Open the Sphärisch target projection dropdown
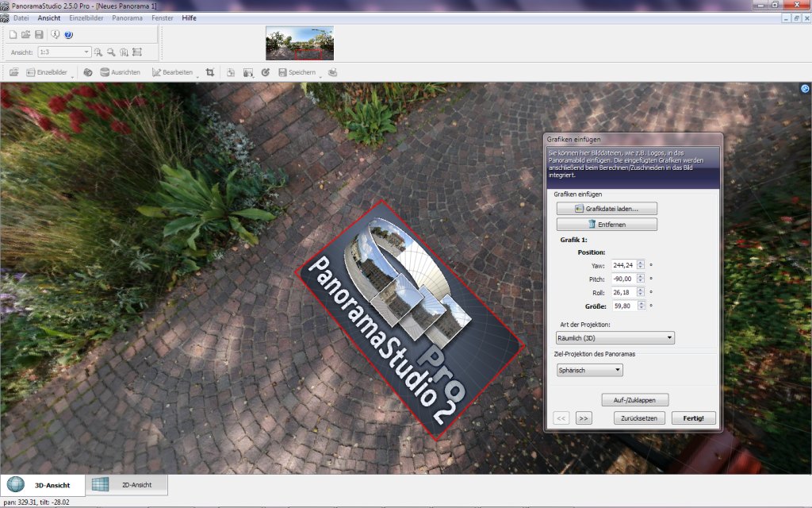Viewport: 812px width, 508px height. (590, 370)
